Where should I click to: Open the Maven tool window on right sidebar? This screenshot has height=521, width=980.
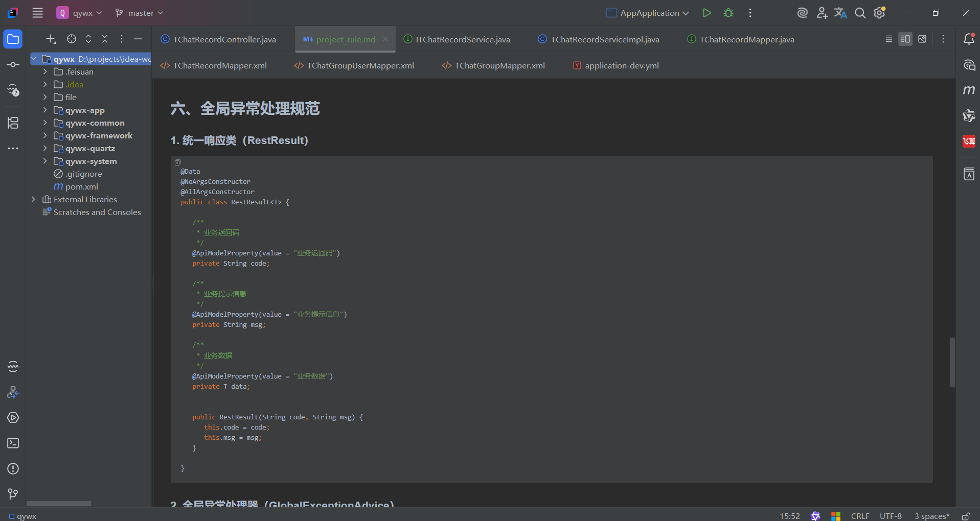969,90
